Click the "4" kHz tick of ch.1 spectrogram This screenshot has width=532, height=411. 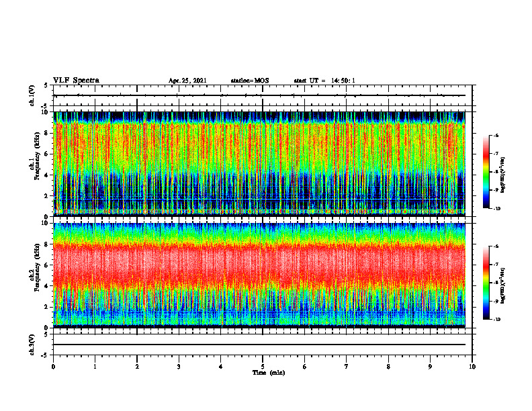coord(46,175)
